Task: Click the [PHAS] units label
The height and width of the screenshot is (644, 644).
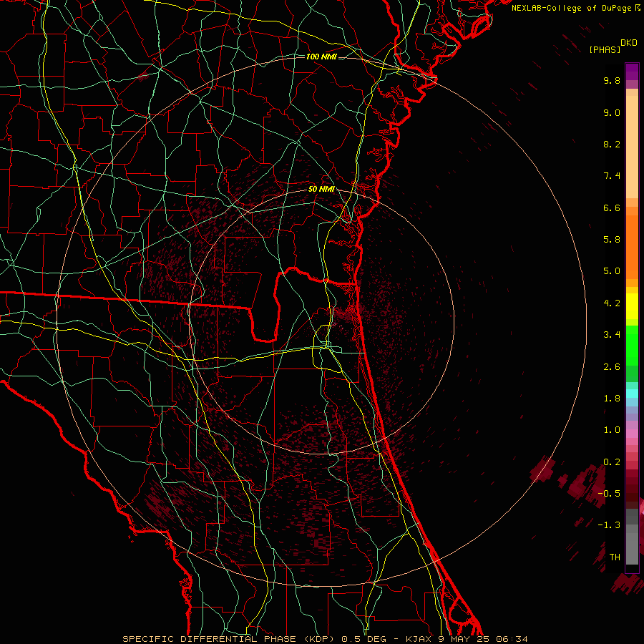Action: (604, 49)
